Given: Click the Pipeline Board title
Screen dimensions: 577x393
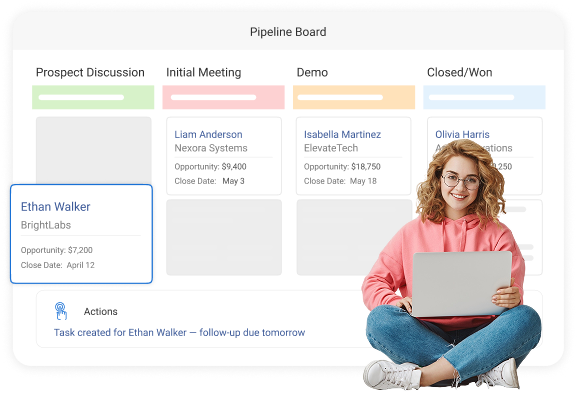Looking at the screenshot, I should (x=288, y=32).
